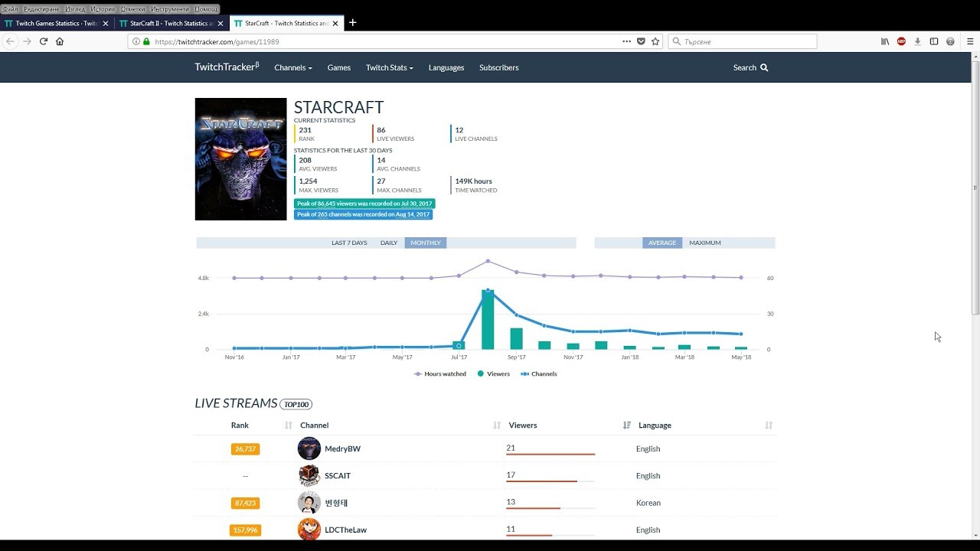Toggle the Viewers legend series
Viewport: 980px width, 551px height.
(x=494, y=374)
